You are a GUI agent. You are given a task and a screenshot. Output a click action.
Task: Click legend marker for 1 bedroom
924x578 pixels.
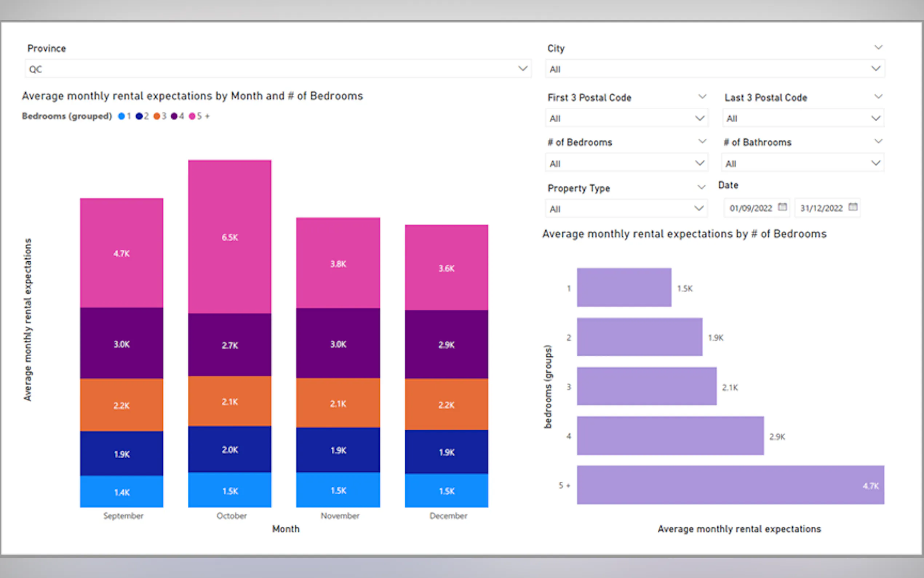point(122,116)
